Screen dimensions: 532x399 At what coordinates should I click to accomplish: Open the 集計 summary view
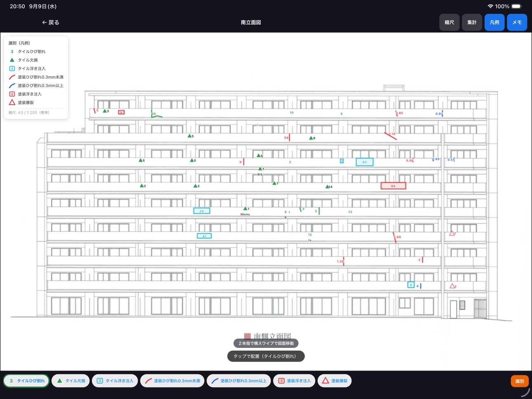pyautogui.click(x=472, y=22)
